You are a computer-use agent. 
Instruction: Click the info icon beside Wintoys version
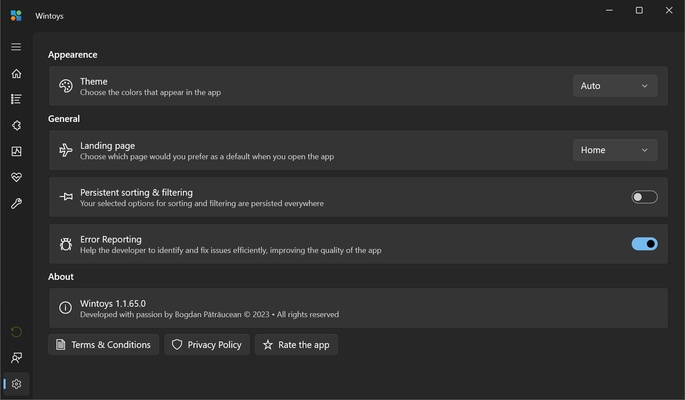(x=66, y=308)
